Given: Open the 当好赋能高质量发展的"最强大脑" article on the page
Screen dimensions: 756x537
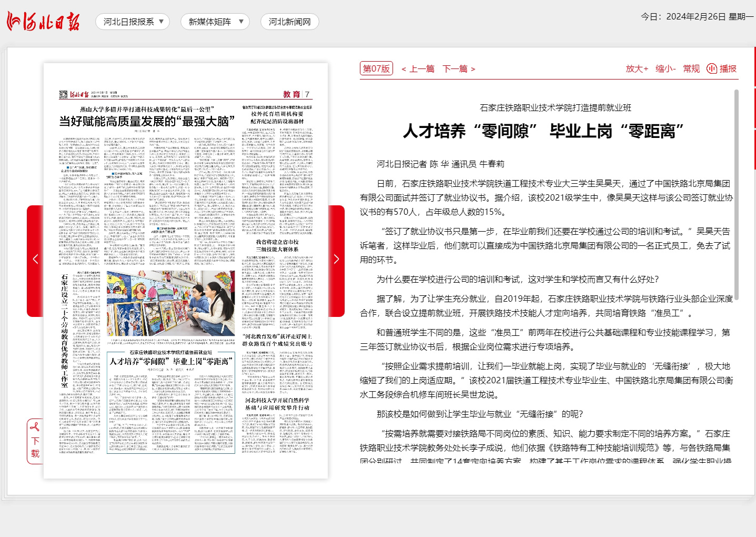Looking at the screenshot, I should [x=147, y=122].
